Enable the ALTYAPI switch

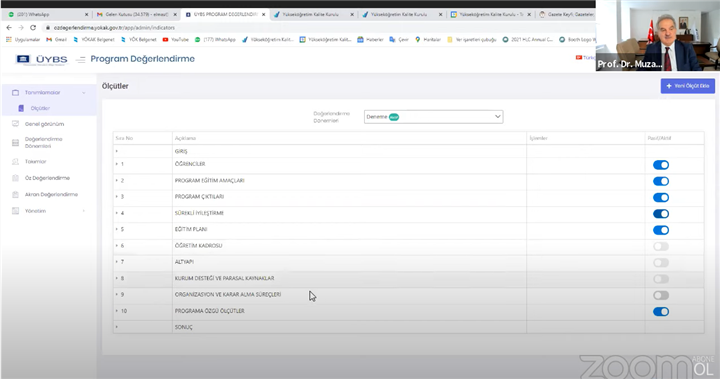pyautogui.click(x=661, y=263)
